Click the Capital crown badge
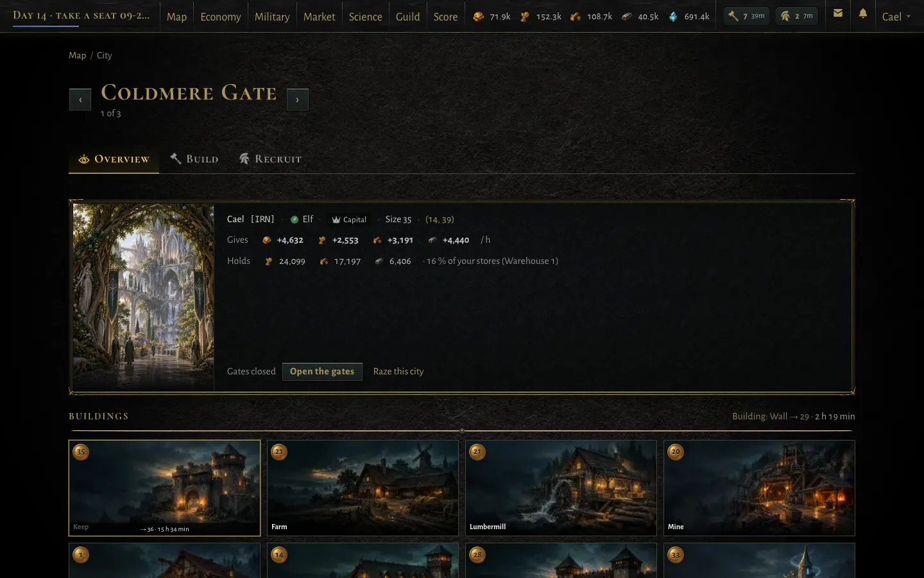 pos(349,220)
